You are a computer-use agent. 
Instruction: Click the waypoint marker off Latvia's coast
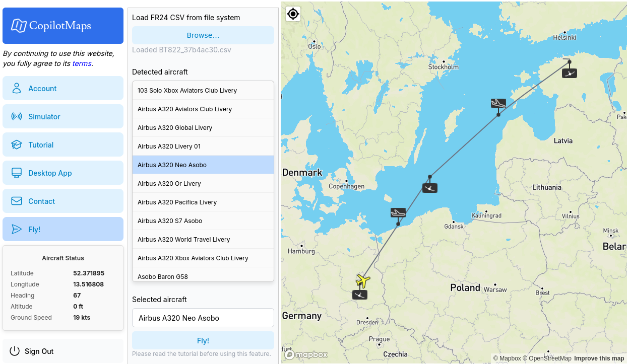pyautogui.click(x=498, y=103)
